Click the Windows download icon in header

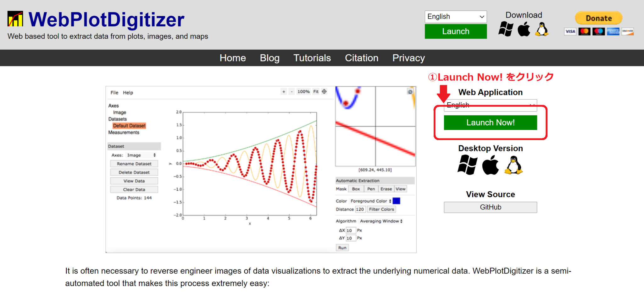click(x=506, y=29)
